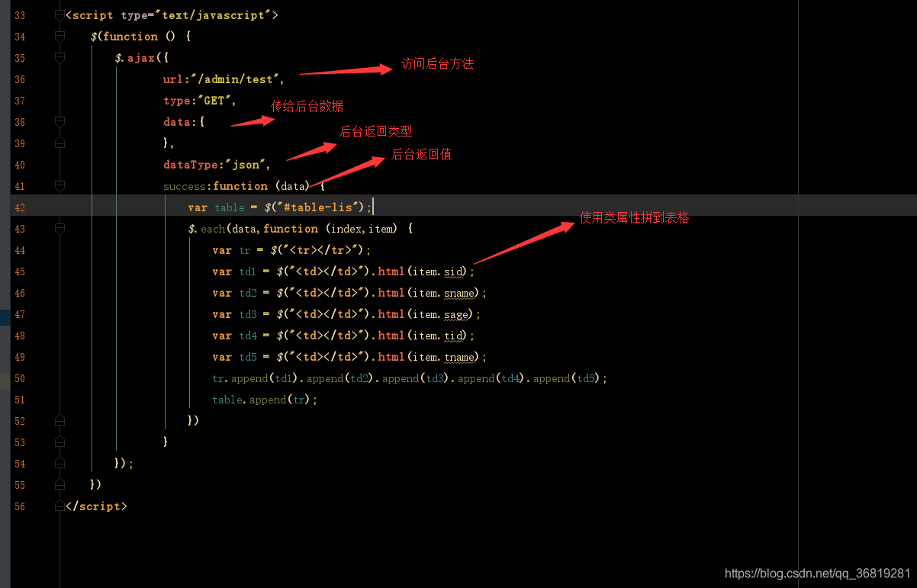Screen dimensions: 917x588
Task: Click line number 36 in the gutter
Action: (20, 79)
